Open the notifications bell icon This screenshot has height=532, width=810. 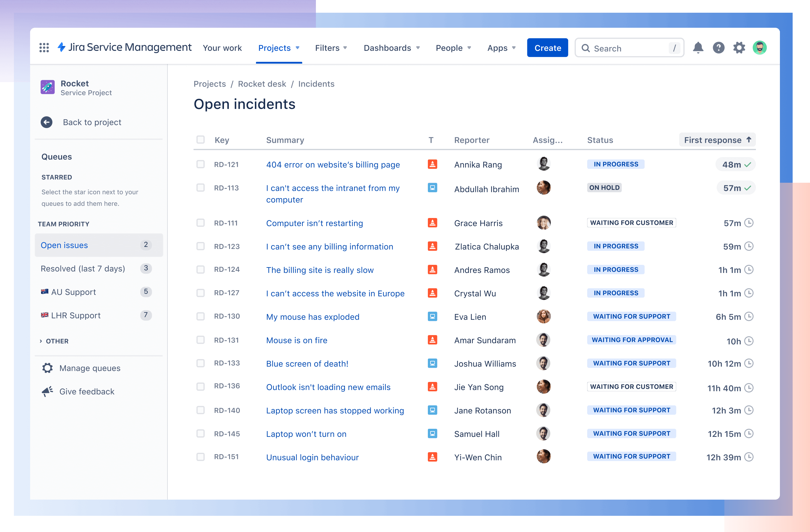click(x=698, y=47)
